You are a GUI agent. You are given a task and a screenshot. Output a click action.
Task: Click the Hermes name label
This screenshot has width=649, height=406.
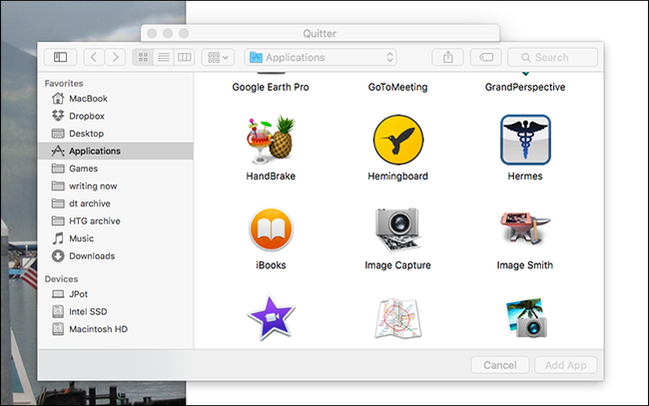[525, 176]
